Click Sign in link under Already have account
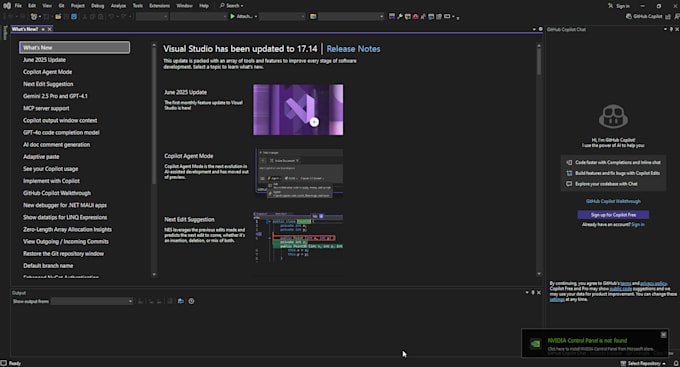Screen dimensions: 680x367 pyautogui.click(x=638, y=225)
